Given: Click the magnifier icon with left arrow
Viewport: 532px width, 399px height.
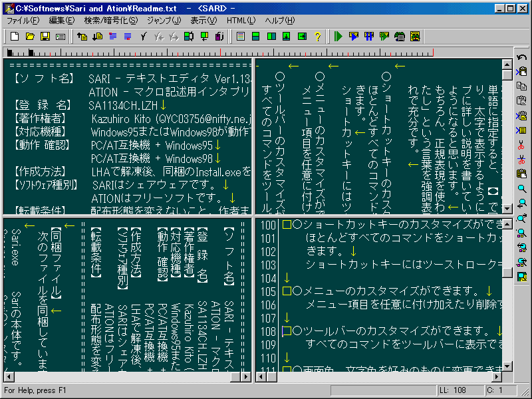Looking at the screenshot, I should point(522,203).
